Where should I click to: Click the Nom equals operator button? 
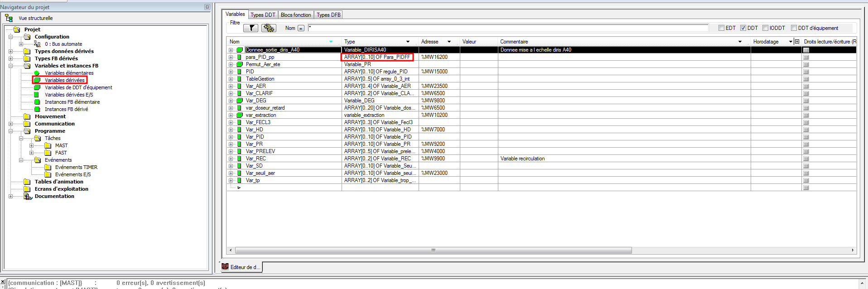(x=301, y=28)
